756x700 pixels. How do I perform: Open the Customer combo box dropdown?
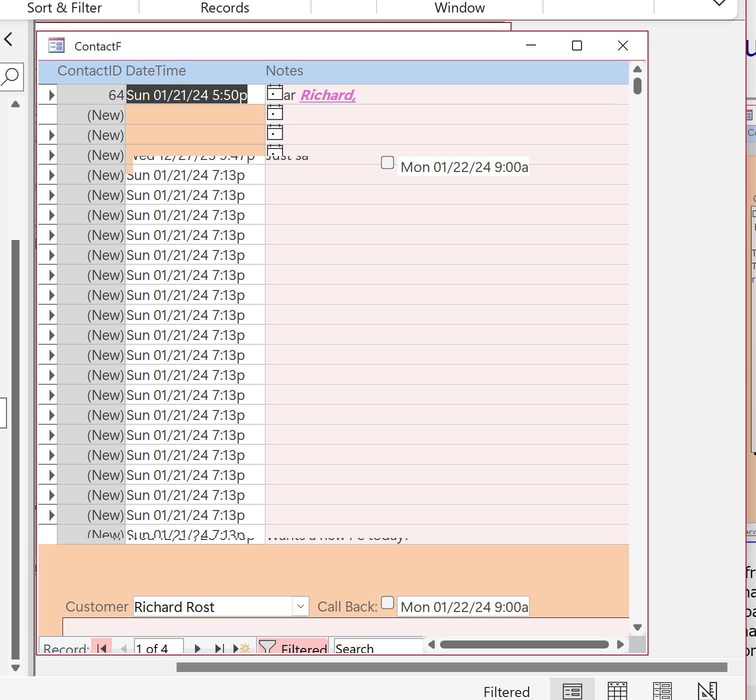[x=300, y=606]
